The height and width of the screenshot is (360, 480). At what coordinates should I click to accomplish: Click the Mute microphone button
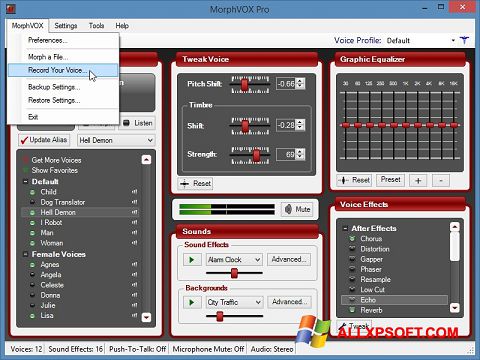[x=297, y=209]
